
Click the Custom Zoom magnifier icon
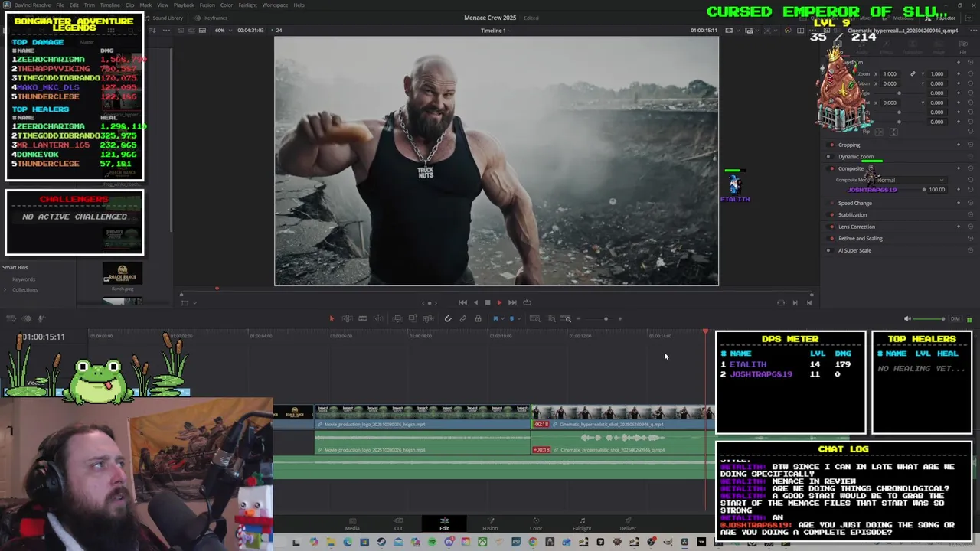[x=566, y=318]
